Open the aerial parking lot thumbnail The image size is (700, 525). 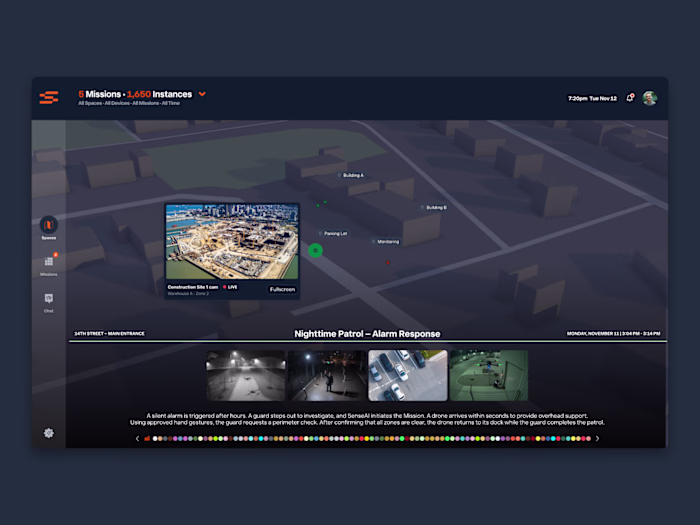pos(408,375)
